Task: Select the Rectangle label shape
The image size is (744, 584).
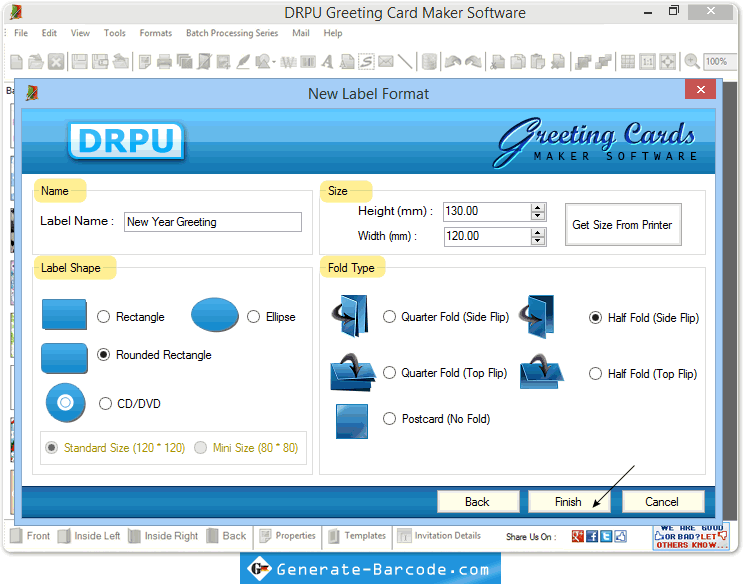Action: point(103,316)
